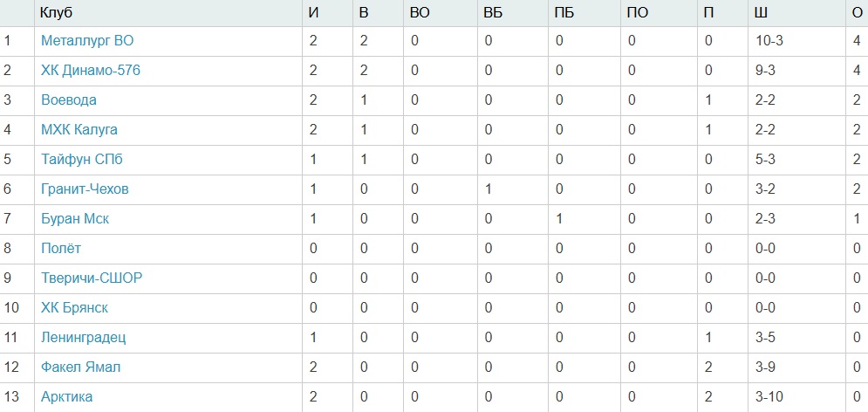Viewport: 868px width, 412px height.
Task: Open the Буран Мск link
Action: tap(75, 218)
